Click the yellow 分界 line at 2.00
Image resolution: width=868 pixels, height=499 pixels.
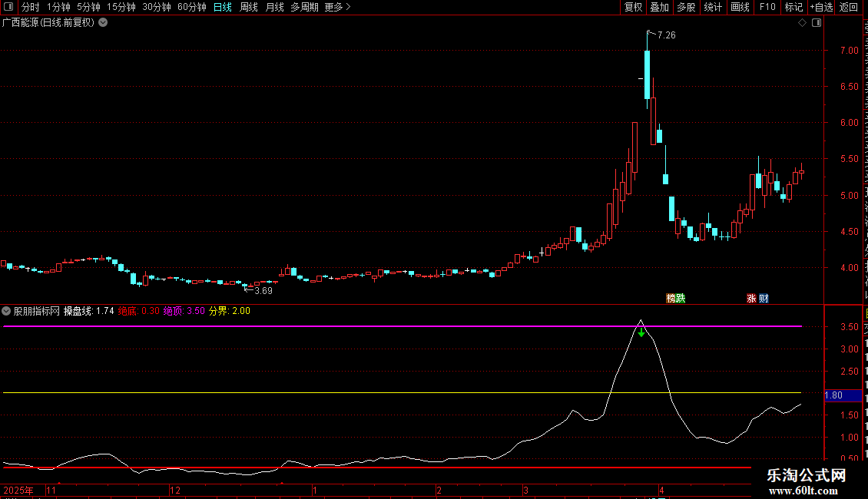403,393
